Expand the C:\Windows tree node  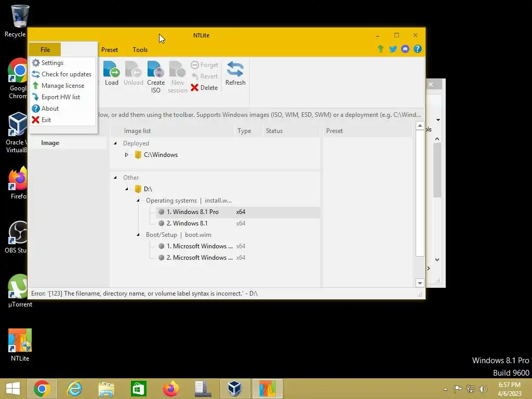coord(127,155)
